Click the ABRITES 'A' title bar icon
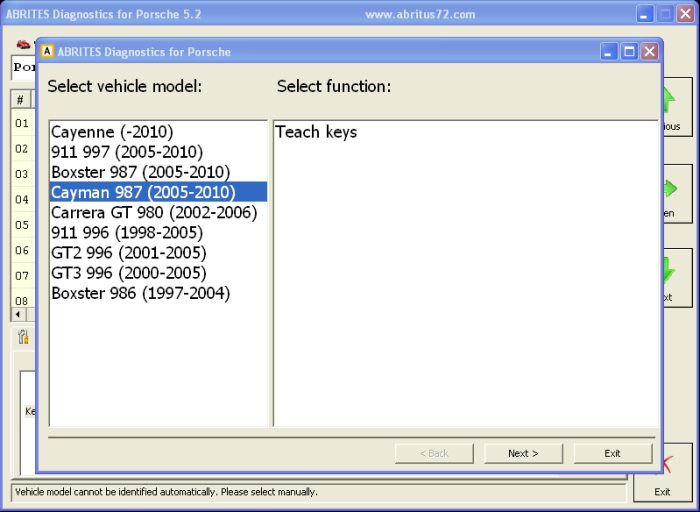The width and height of the screenshot is (700, 512). click(46, 52)
